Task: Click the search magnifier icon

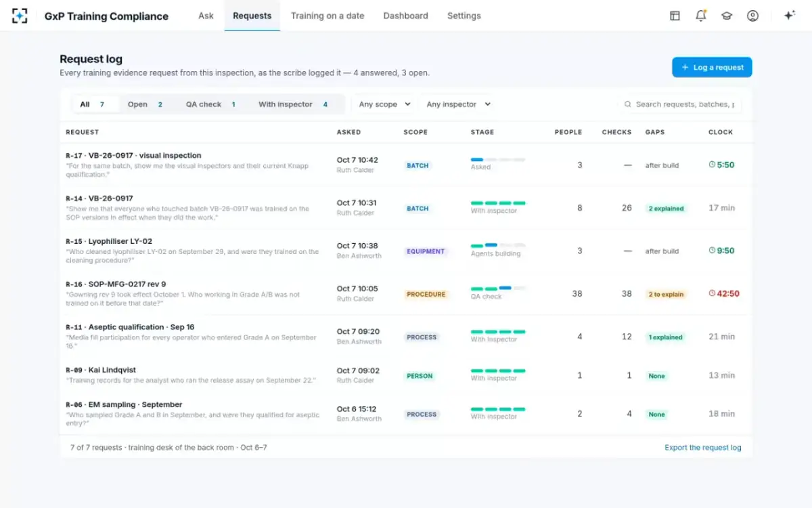Action: (629, 104)
